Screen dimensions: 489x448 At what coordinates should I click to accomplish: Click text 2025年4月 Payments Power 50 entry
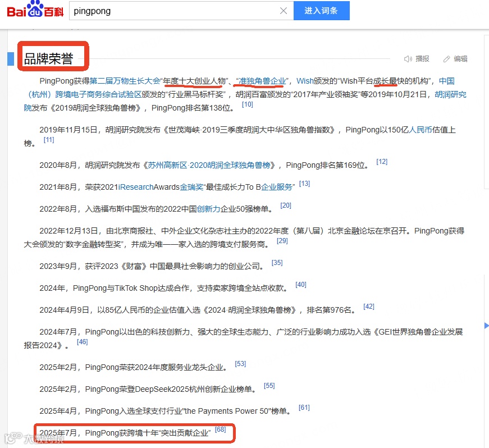click(x=166, y=411)
